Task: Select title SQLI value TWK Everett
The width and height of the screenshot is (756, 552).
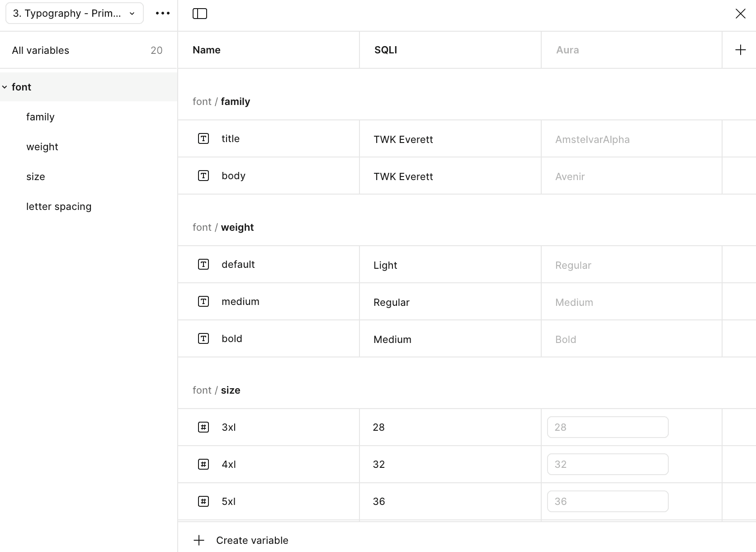Action: (x=403, y=139)
